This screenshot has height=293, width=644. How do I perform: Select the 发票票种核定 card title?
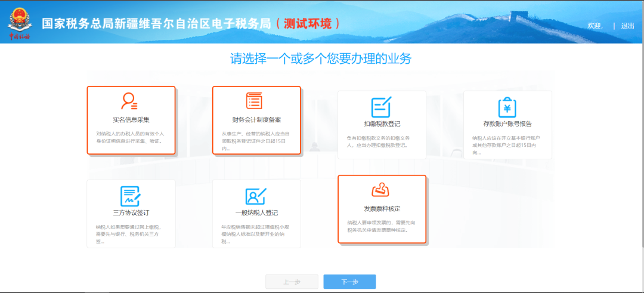click(x=382, y=209)
